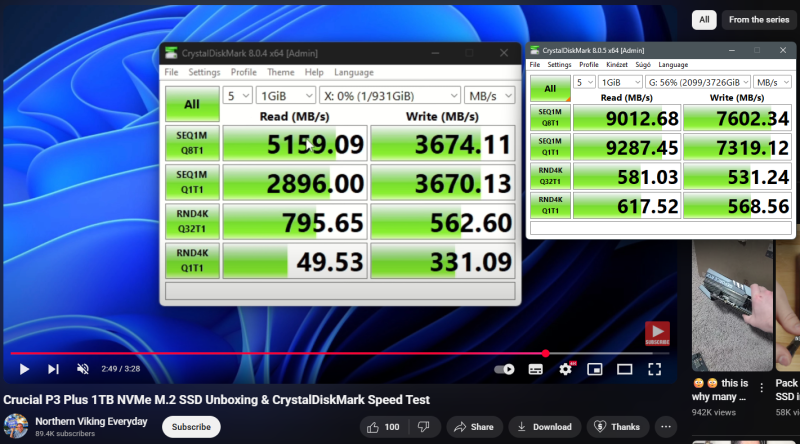Open Help menu in CrystalDiskMark 8.0.4
Image resolution: width=800 pixels, height=444 pixels.
314,72
